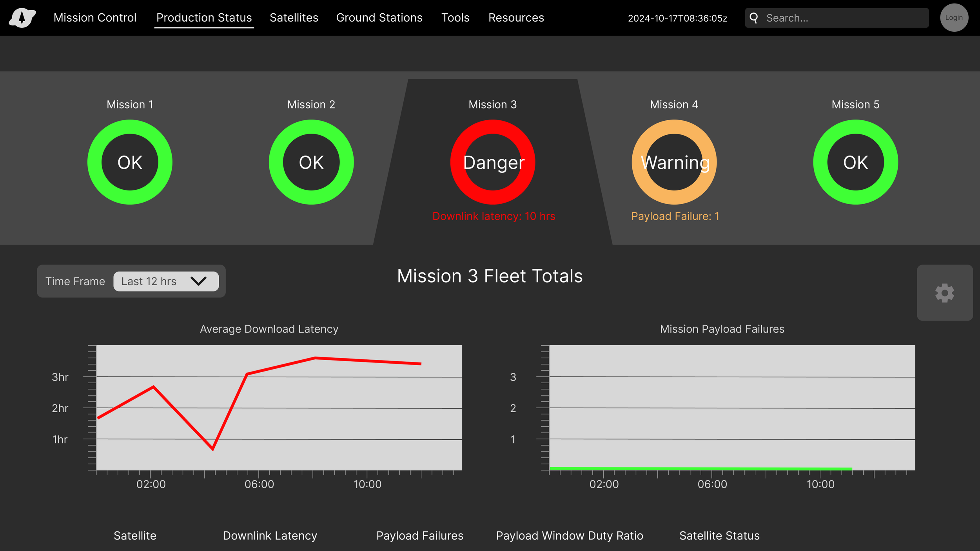
Task: Click Mission 5 OK status ring
Action: click(x=855, y=162)
